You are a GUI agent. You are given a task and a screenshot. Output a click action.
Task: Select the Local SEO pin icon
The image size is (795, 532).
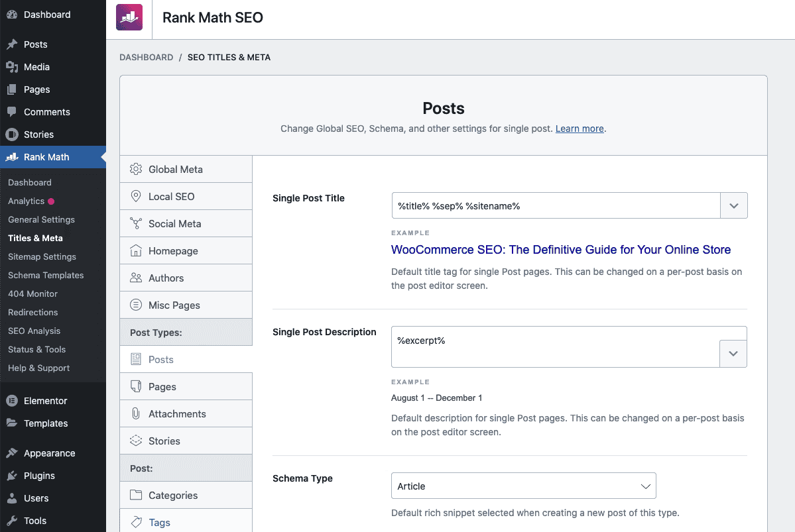point(136,196)
